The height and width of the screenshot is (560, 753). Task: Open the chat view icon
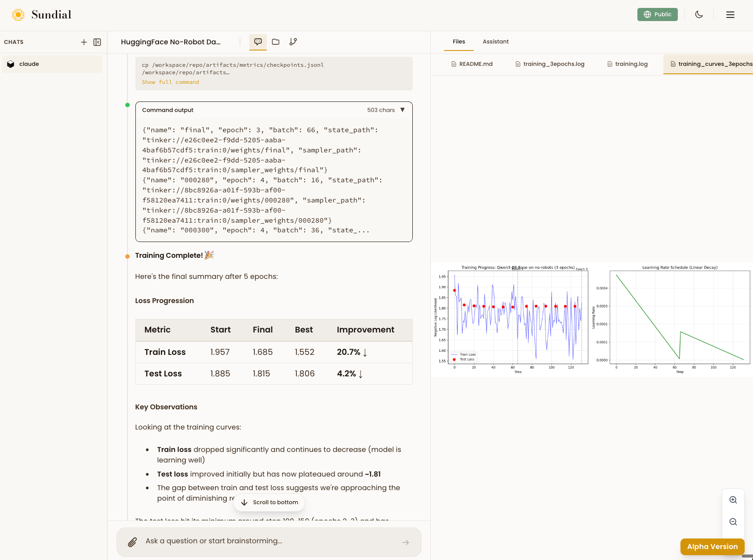(x=258, y=42)
